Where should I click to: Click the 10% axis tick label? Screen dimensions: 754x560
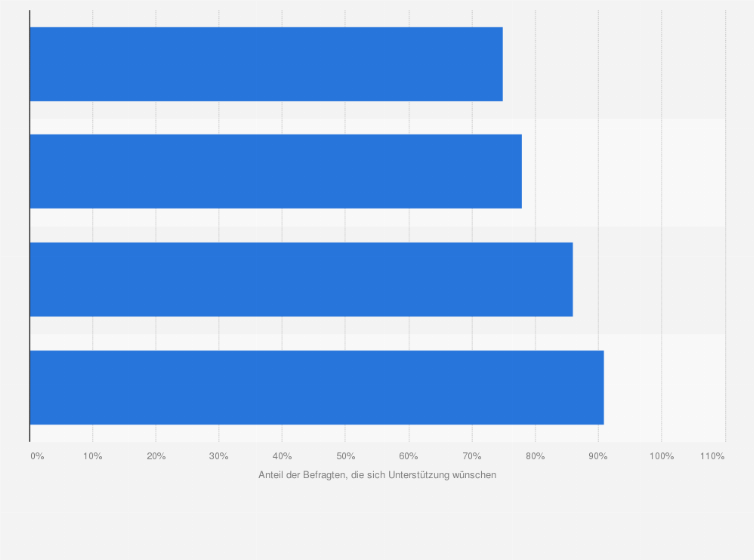coord(92,456)
